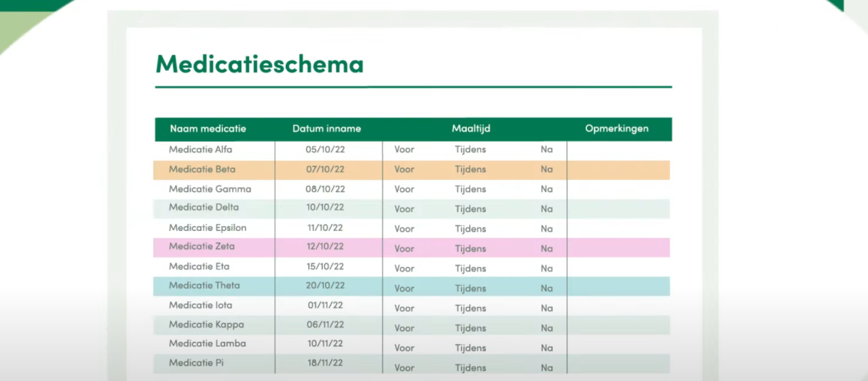Click the Medicatieschema title heading

pyautogui.click(x=259, y=64)
